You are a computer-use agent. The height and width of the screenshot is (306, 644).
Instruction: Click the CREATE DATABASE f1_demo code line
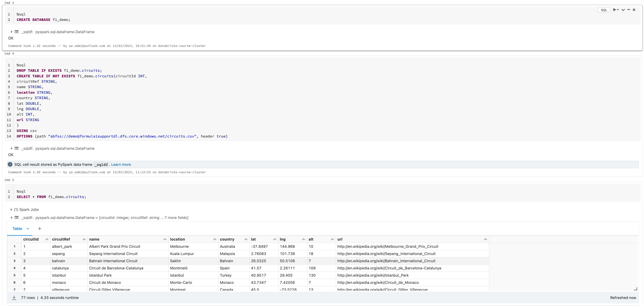point(44,20)
